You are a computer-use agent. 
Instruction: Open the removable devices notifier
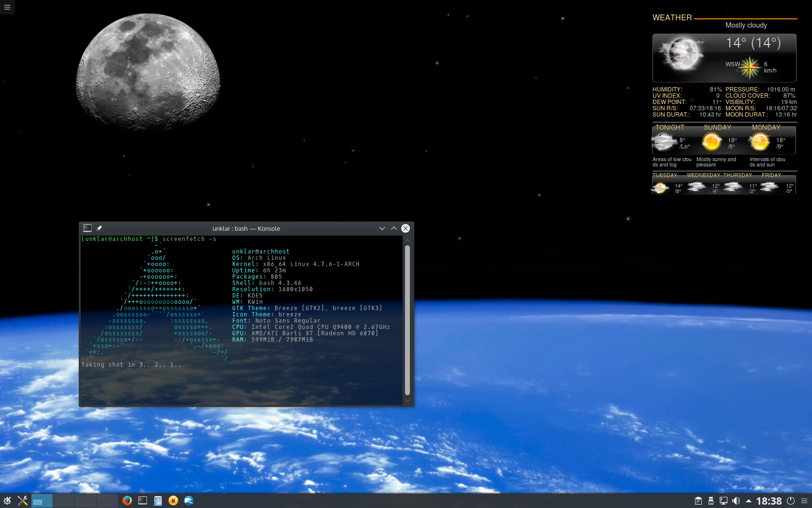(x=711, y=501)
